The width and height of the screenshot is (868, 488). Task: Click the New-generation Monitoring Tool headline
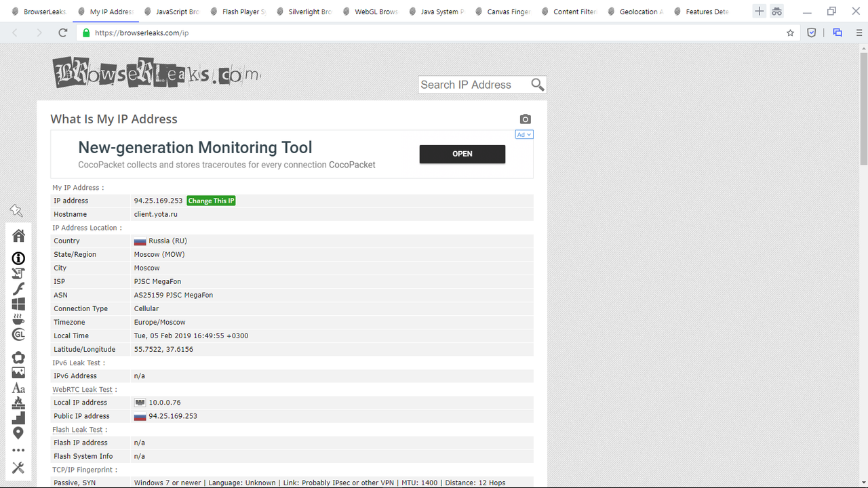pos(195,147)
